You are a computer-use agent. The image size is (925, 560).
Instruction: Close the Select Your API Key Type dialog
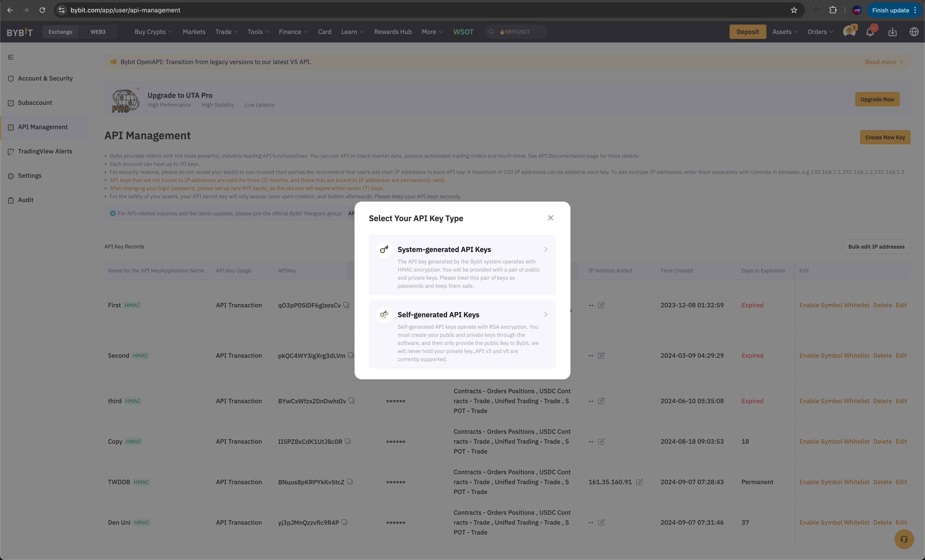[550, 218]
